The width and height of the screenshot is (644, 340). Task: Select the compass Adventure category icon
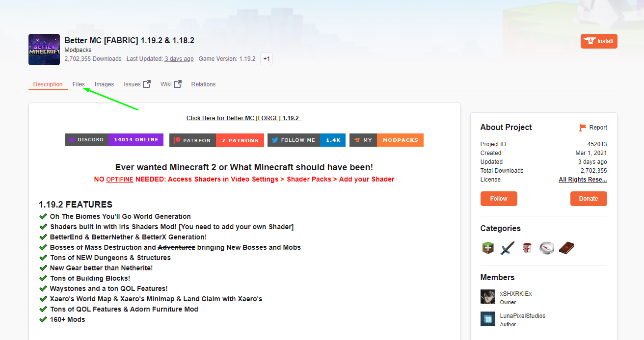(x=546, y=248)
